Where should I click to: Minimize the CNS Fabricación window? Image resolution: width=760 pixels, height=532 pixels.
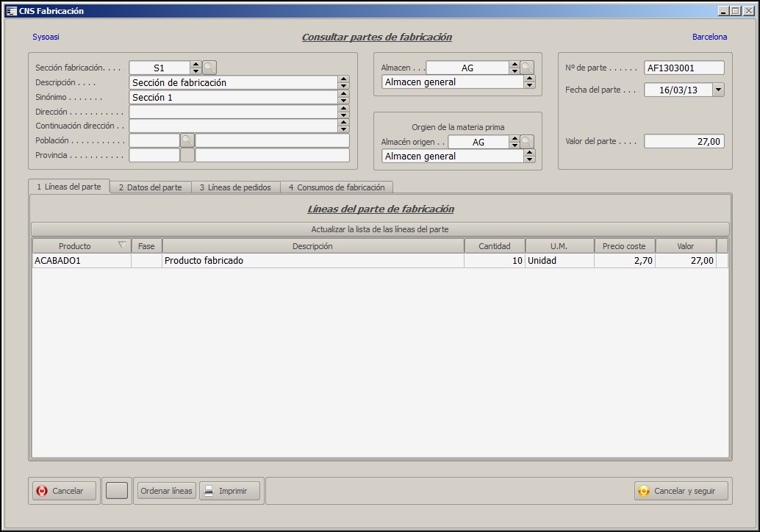pos(724,11)
